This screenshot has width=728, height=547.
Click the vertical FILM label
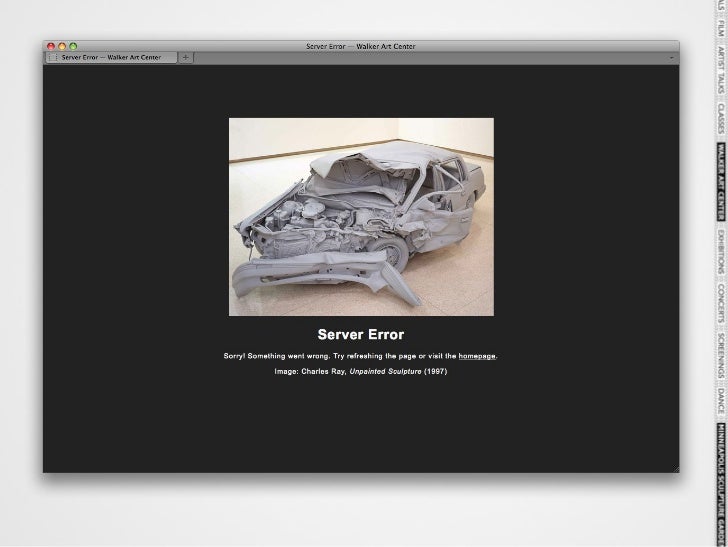pyautogui.click(x=721, y=27)
